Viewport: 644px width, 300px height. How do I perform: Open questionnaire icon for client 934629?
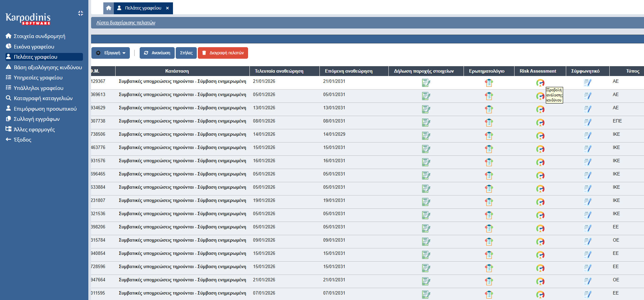click(489, 109)
